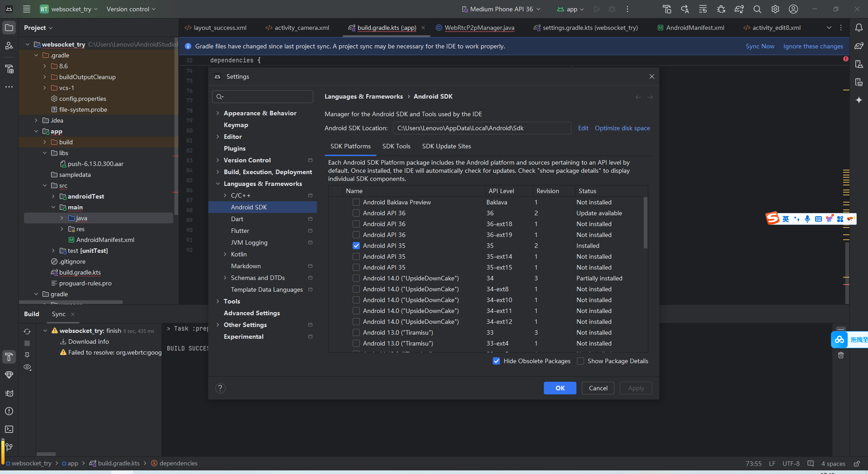Viewport: 868px width, 474px height.
Task: Switch to SDK Tools tab
Action: [x=396, y=146]
